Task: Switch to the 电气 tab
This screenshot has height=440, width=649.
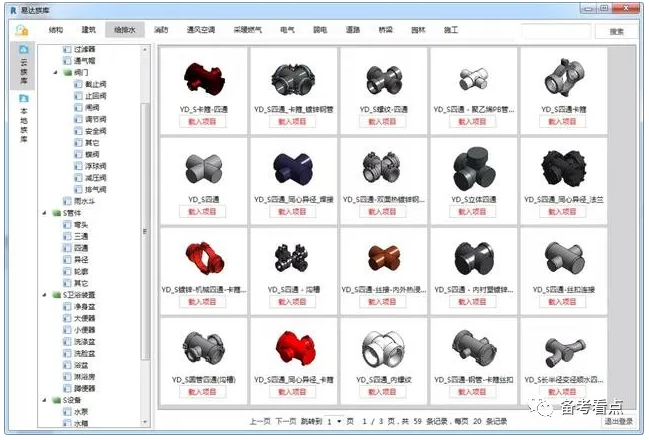Action: [x=287, y=30]
